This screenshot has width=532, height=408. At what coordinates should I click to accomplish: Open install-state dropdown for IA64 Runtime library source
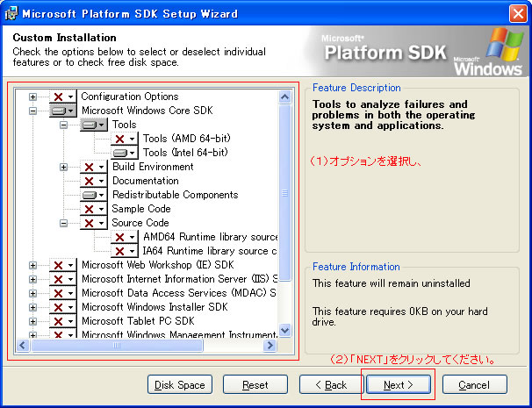click(x=125, y=251)
